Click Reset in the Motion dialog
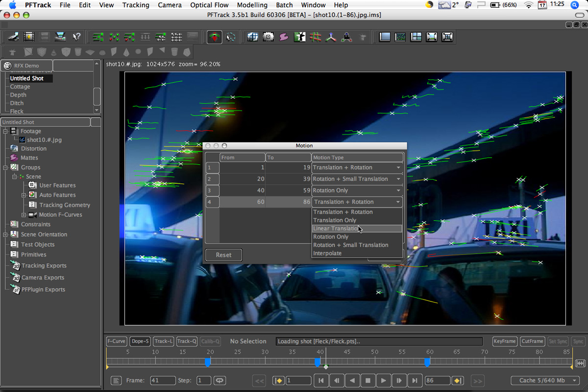This screenshot has height=392, width=588. (x=223, y=255)
